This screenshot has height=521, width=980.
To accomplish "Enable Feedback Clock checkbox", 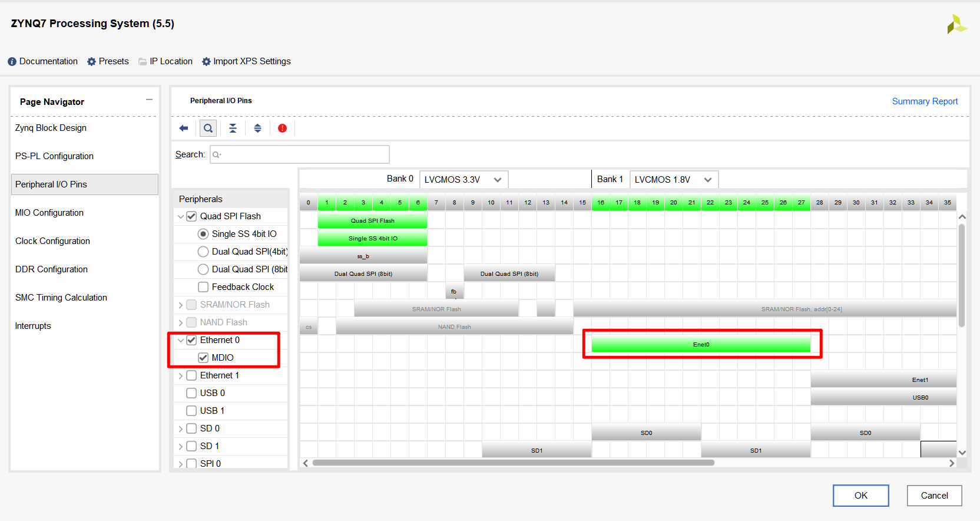I will (203, 287).
